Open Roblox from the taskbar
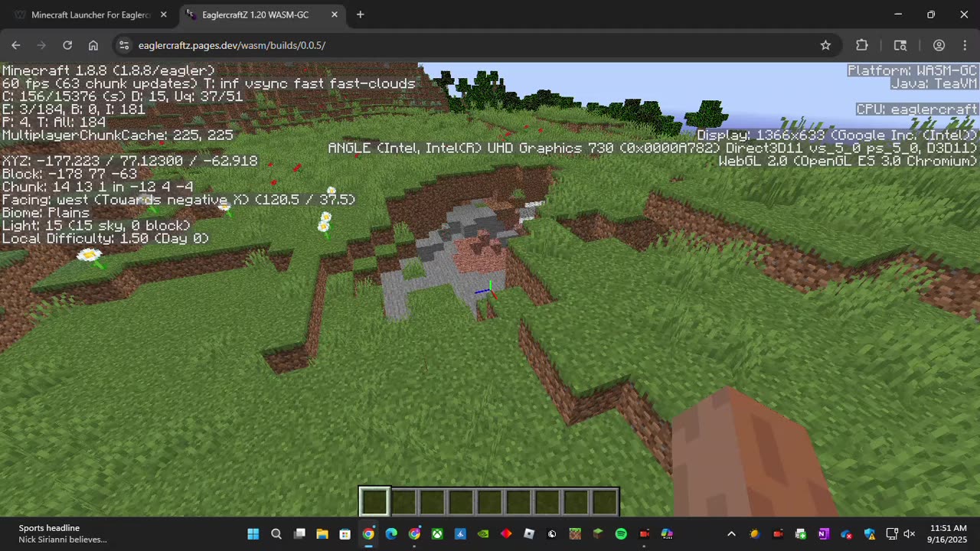Viewport: 980px width, 551px height. pyautogui.click(x=529, y=533)
